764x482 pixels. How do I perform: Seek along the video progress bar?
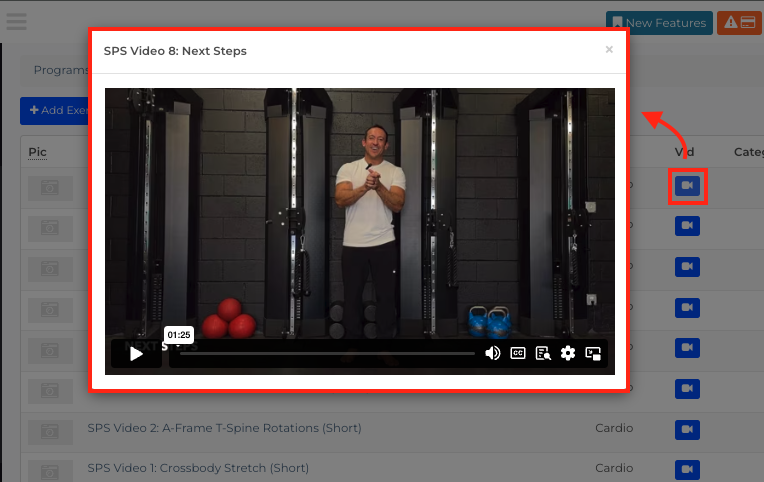click(x=327, y=353)
